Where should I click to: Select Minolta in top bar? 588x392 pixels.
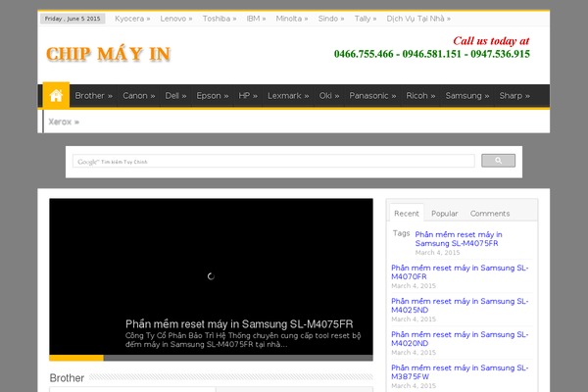click(x=292, y=19)
